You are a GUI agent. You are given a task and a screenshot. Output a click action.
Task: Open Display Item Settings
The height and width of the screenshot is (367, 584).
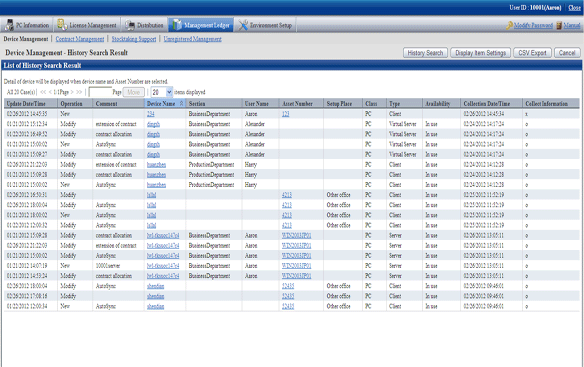point(480,53)
